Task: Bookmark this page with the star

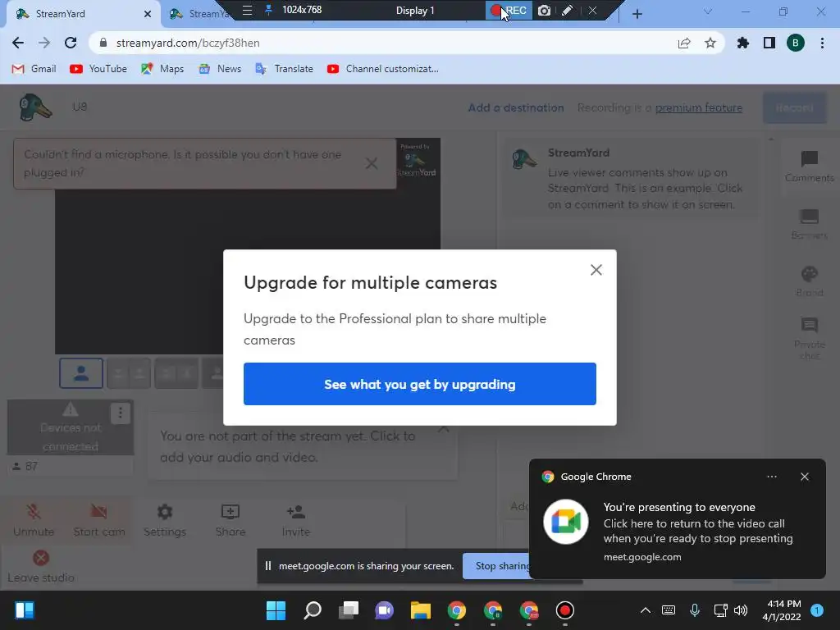Action: tap(710, 43)
